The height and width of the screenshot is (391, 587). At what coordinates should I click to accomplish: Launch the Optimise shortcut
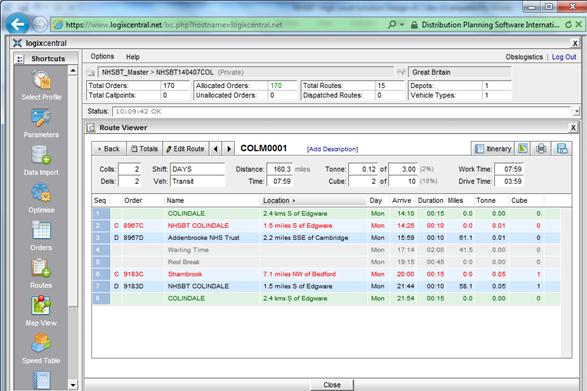[x=41, y=198]
